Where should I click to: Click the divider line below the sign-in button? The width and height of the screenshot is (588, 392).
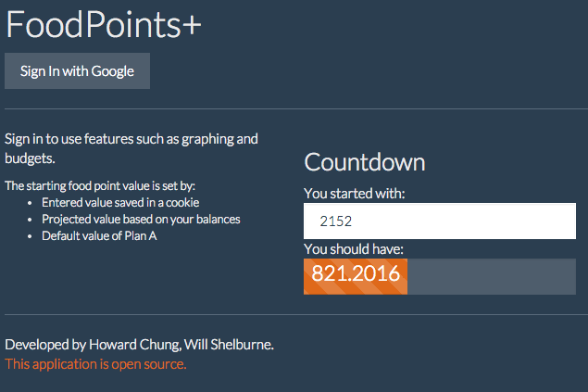tap(294, 109)
